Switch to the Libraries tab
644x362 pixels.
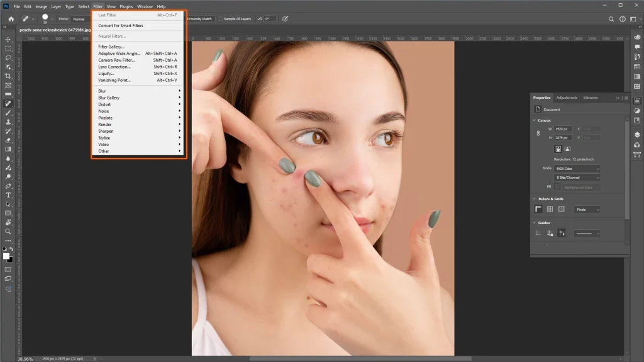tap(590, 98)
